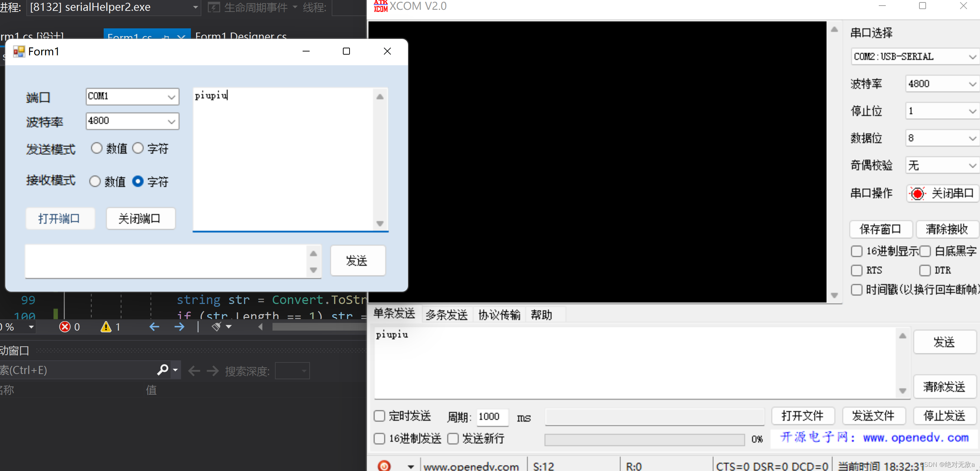Click 保存窗口 button

tap(881, 229)
